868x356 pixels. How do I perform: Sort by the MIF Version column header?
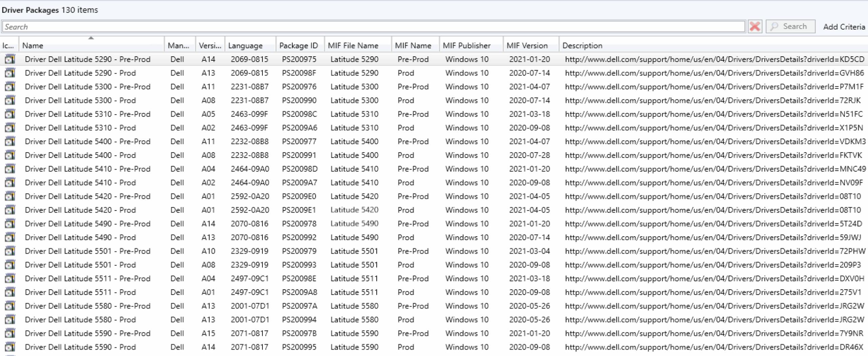tap(527, 45)
